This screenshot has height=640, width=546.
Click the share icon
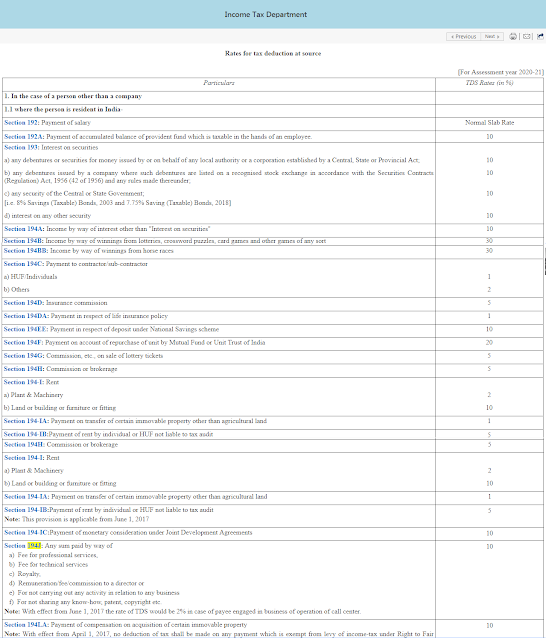[540, 36]
